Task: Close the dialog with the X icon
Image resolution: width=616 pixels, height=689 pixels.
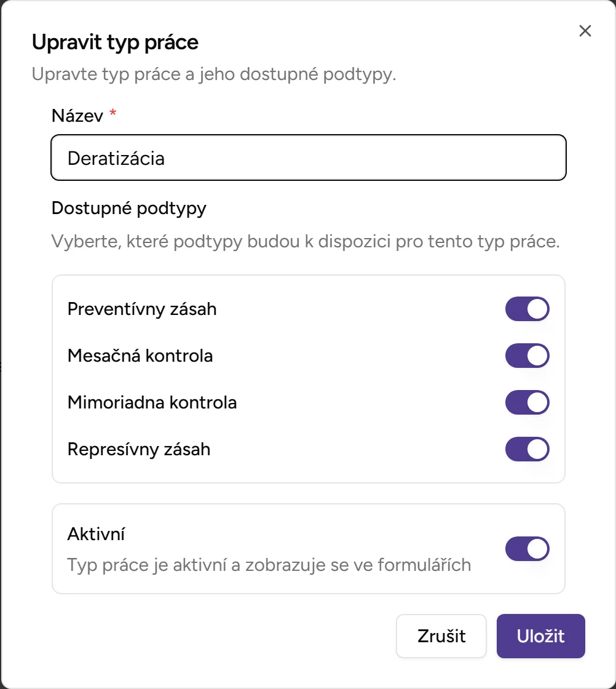Action: [x=585, y=31]
